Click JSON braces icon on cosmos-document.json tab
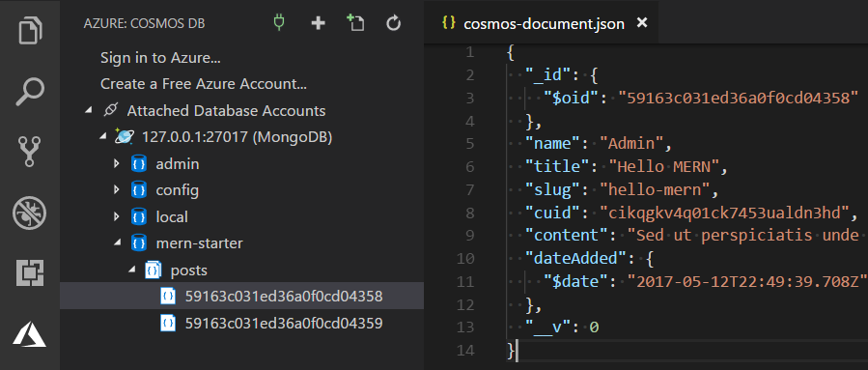 click(x=449, y=23)
